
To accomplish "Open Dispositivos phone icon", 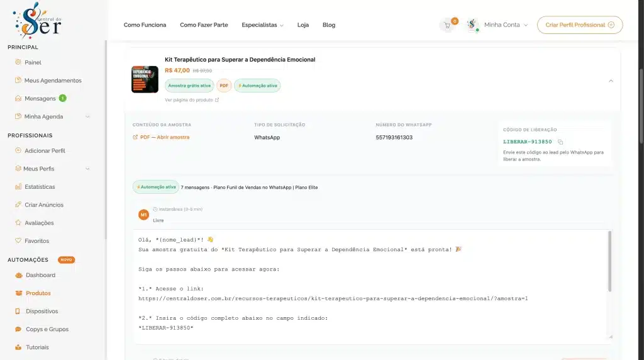I will pos(18,311).
